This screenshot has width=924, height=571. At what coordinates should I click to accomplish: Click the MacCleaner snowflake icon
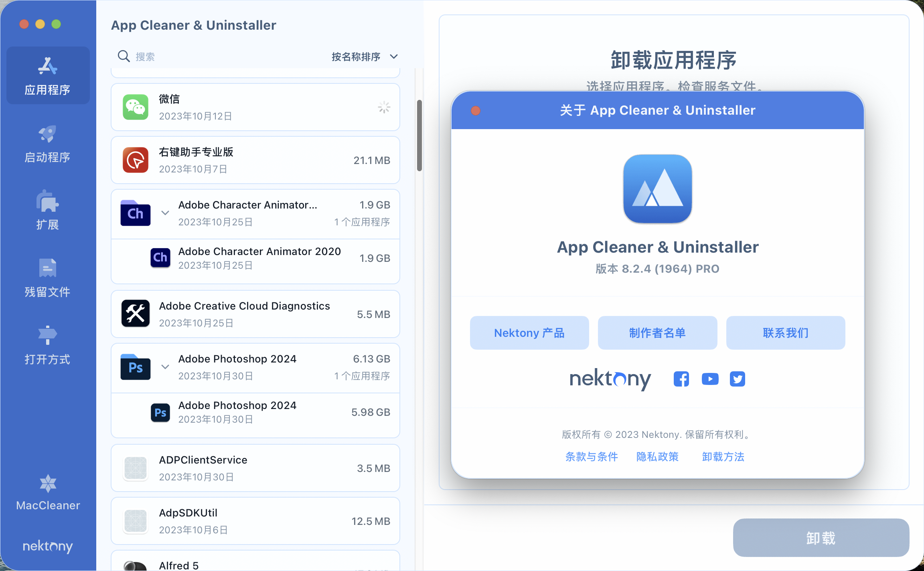click(x=48, y=484)
